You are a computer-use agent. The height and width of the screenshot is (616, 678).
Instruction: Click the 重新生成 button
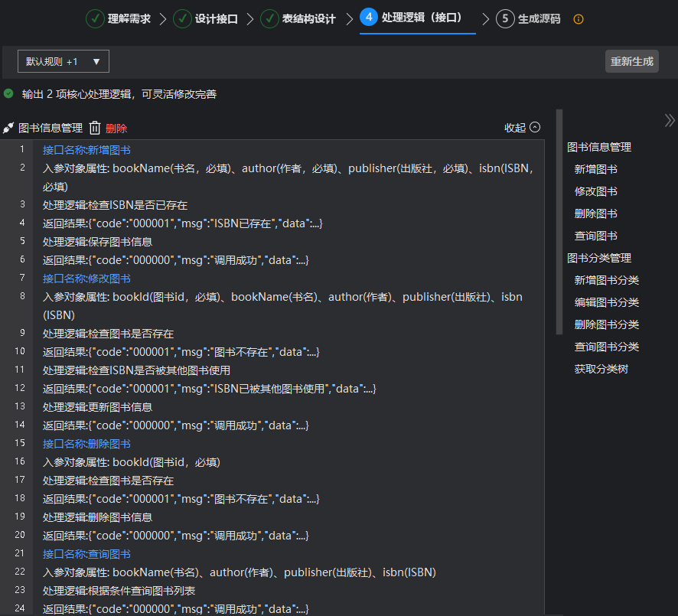(631, 61)
